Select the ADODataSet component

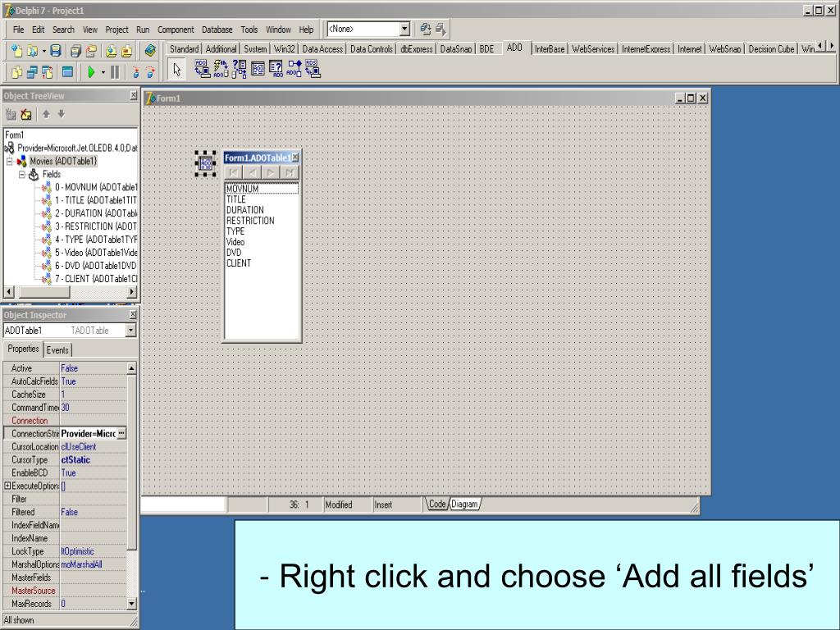[x=239, y=69]
